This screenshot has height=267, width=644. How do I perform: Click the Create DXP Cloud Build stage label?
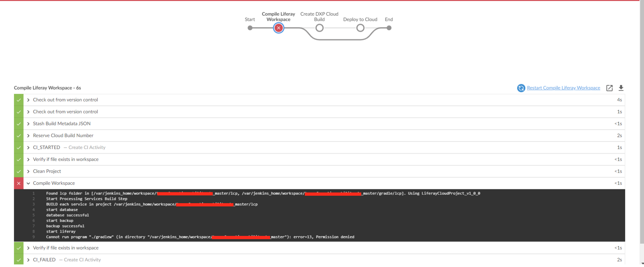coord(319,17)
